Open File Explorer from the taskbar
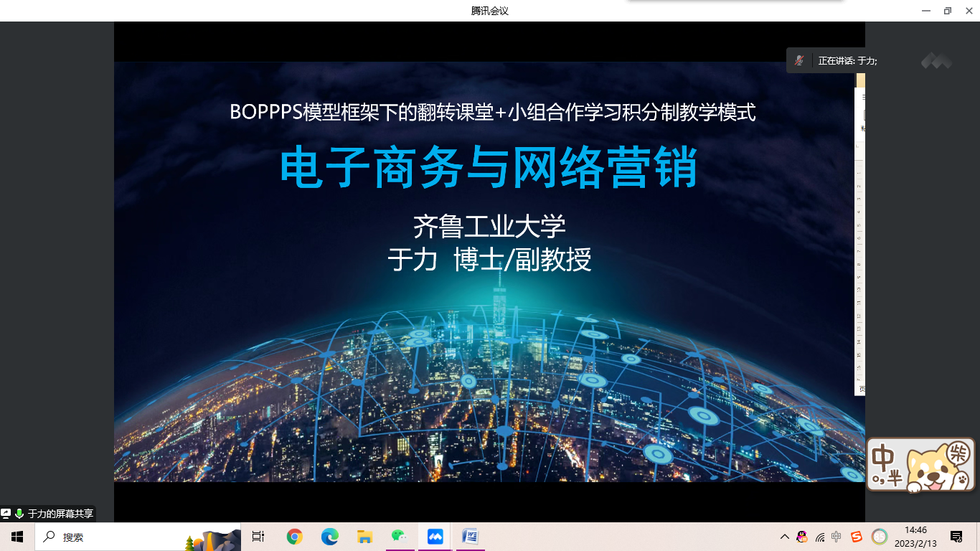The width and height of the screenshot is (980, 551). (x=364, y=537)
